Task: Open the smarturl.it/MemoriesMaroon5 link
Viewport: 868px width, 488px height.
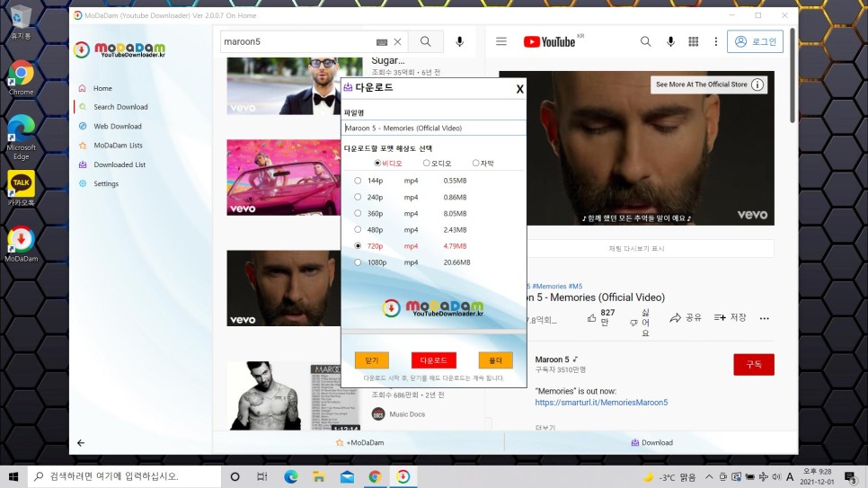Action: (601, 402)
